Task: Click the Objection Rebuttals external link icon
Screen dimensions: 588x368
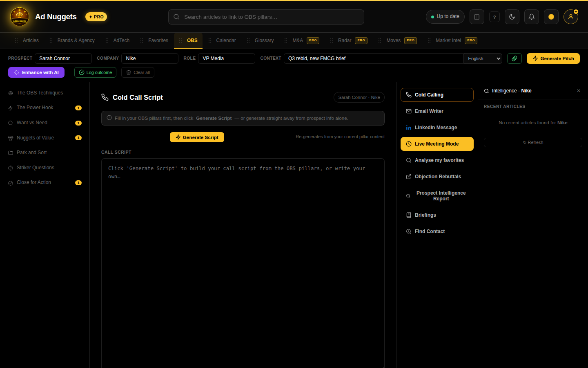Action: pyautogui.click(x=409, y=177)
